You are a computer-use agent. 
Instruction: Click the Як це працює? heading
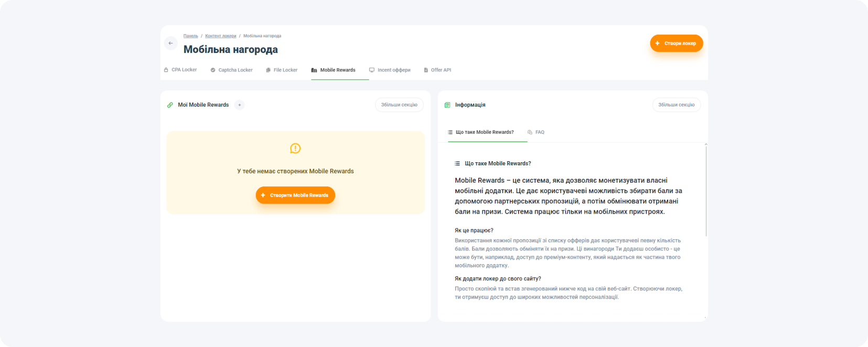point(474,230)
